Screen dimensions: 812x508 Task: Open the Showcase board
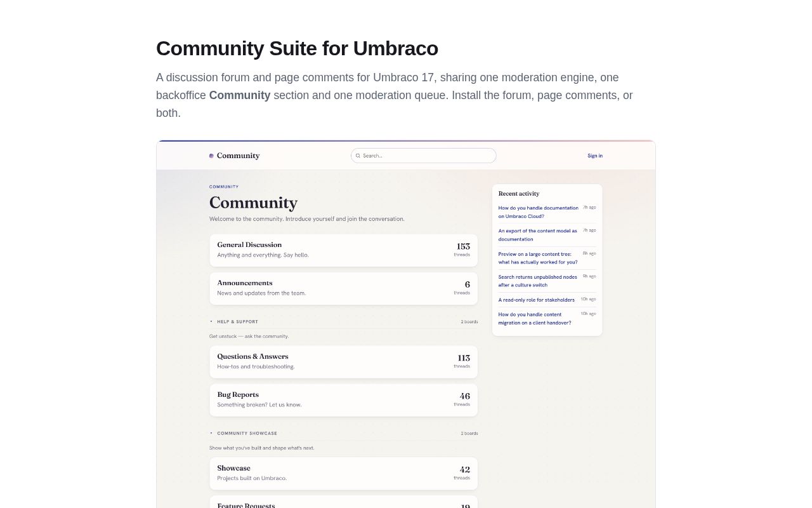pos(343,474)
